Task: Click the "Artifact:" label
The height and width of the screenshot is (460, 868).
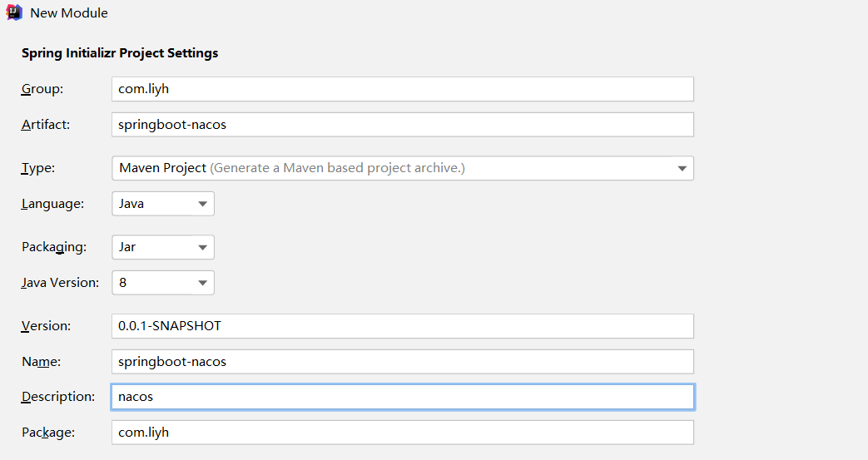Action: pos(46,125)
